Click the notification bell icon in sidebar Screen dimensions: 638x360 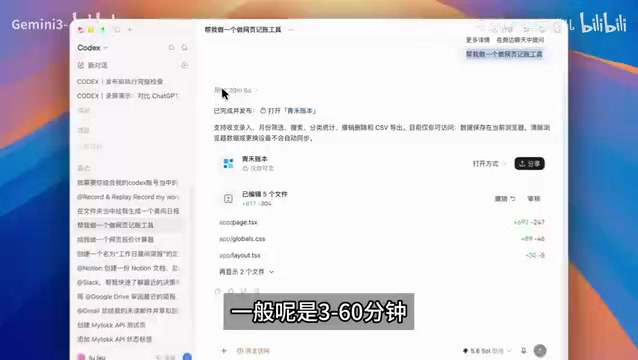coord(184,48)
